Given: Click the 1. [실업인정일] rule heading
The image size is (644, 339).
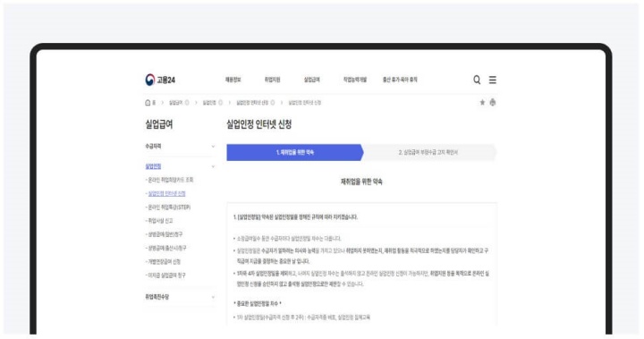Looking at the screenshot, I should click(296, 217).
